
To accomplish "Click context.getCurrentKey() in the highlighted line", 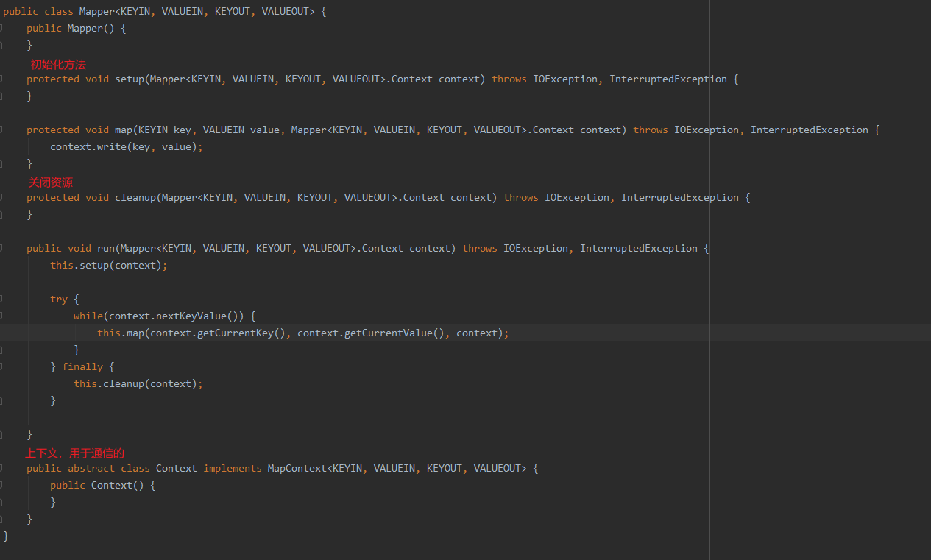I will coord(217,333).
